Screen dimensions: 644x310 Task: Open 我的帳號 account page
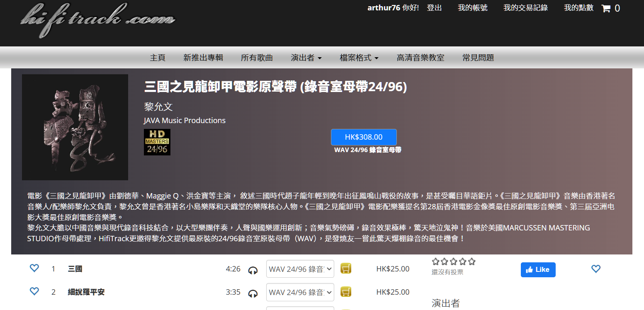(x=473, y=8)
